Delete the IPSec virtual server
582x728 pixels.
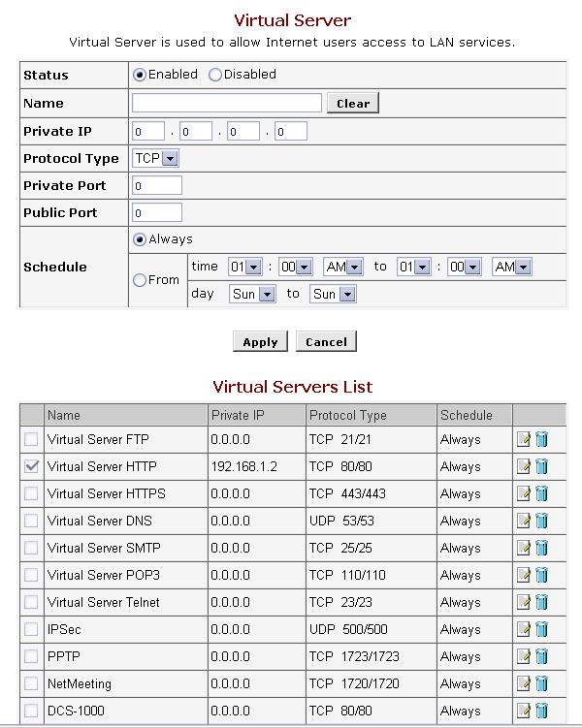click(x=541, y=630)
